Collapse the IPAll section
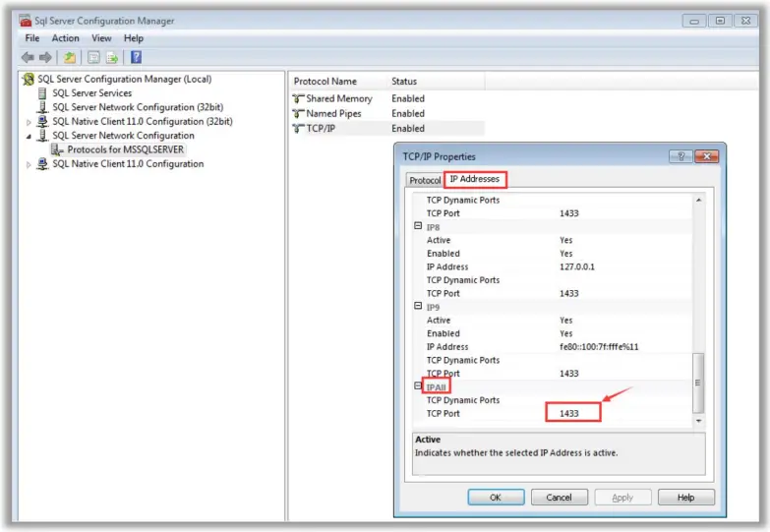The height and width of the screenshot is (532, 770). coord(418,386)
